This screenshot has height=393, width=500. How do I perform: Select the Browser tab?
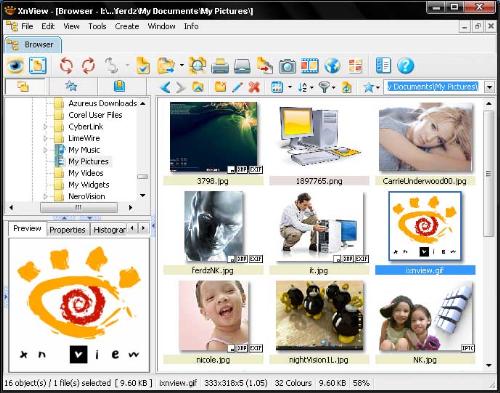click(33, 45)
